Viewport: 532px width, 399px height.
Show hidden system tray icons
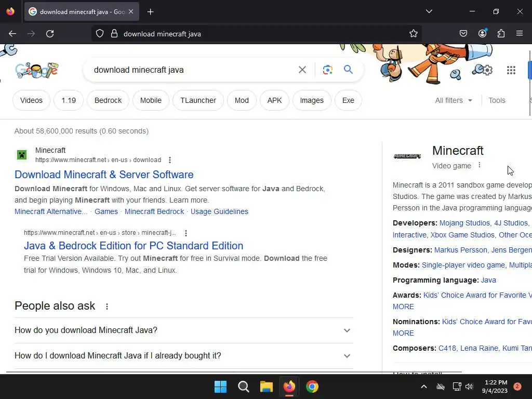(424, 387)
